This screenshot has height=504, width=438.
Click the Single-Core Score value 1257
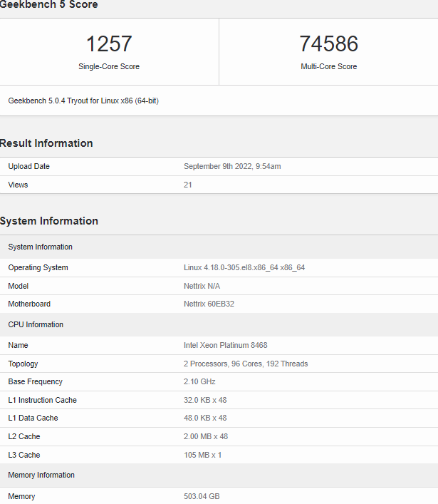109,43
